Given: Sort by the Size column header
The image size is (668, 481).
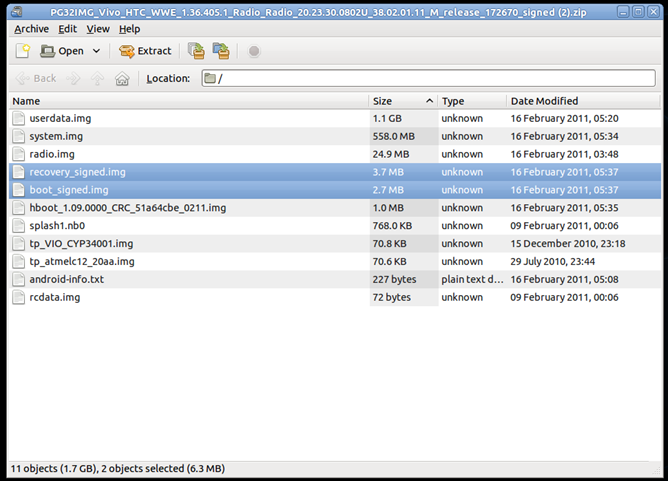Looking at the screenshot, I should 403,101.
